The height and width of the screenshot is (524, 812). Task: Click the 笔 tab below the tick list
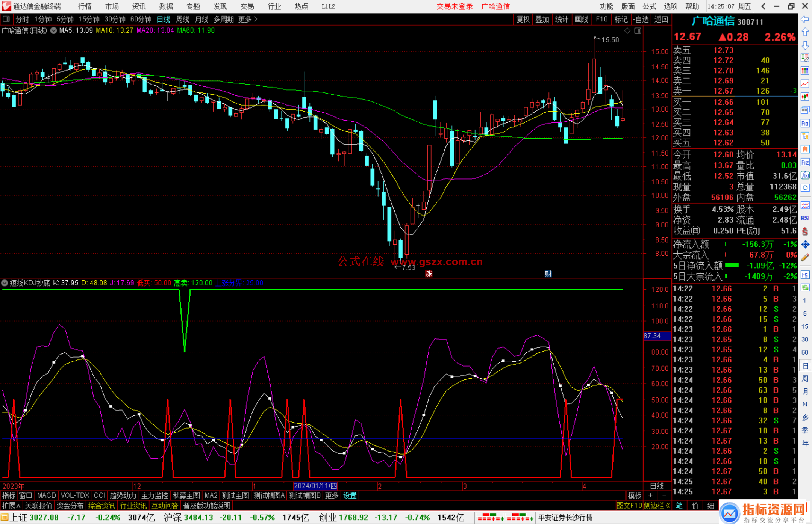tap(679, 506)
